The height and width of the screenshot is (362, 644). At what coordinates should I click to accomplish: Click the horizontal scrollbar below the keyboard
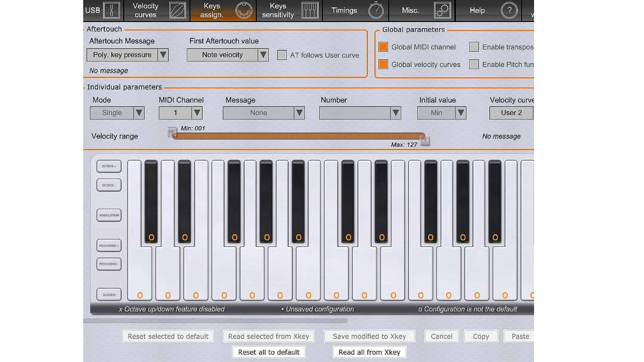click(x=215, y=321)
